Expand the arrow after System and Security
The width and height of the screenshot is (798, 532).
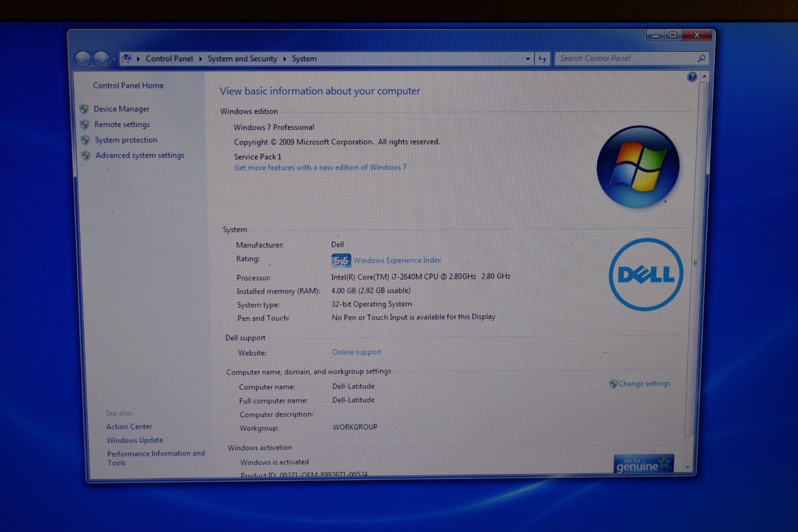(285, 59)
